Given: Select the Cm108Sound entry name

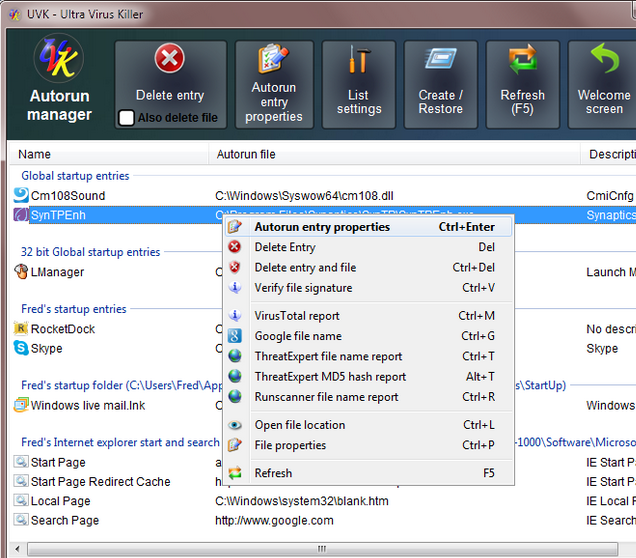Looking at the screenshot, I should (x=68, y=195).
